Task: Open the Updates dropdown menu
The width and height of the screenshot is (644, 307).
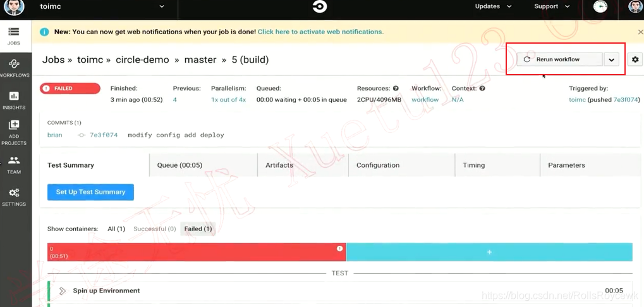Action: tap(493, 6)
